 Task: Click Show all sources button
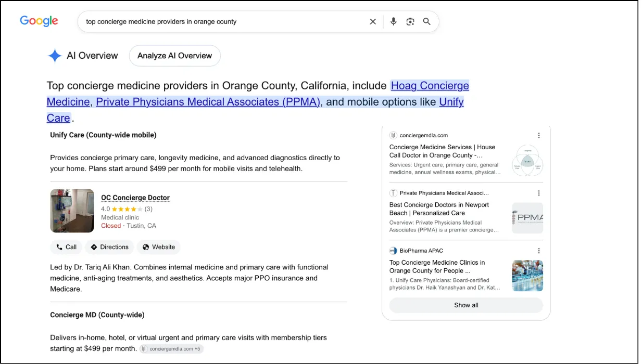point(466,305)
